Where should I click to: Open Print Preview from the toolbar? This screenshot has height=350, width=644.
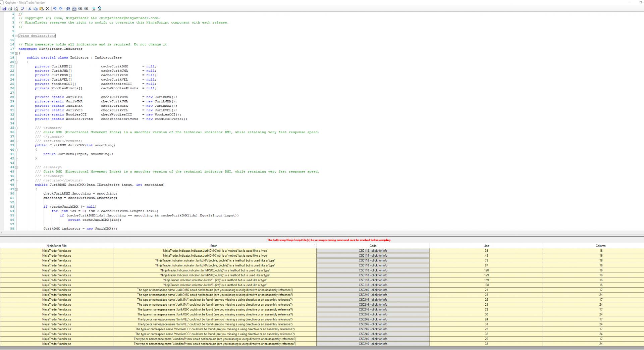16,9
